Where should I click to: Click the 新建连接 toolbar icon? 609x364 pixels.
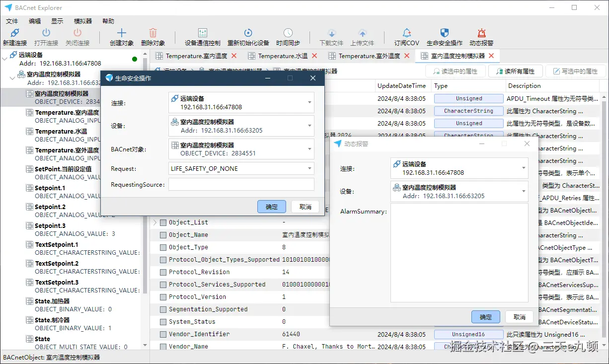pyautogui.click(x=15, y=33)
